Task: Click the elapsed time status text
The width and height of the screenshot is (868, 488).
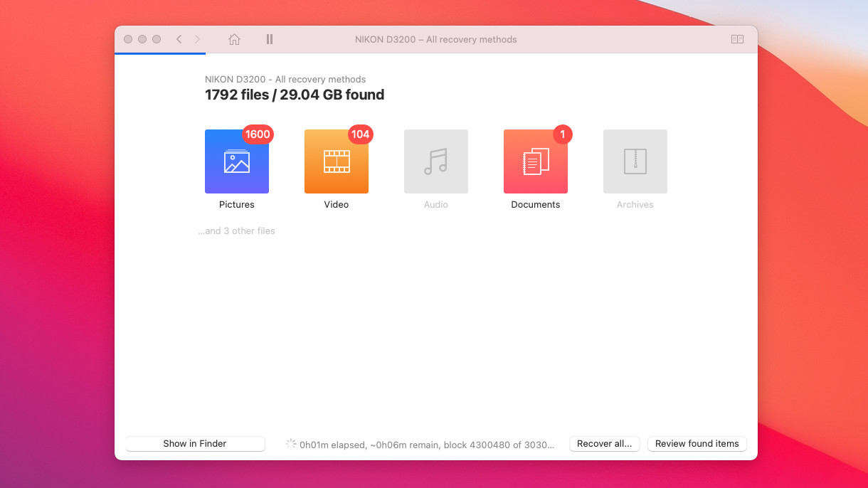Action: [x=427, y=445]
